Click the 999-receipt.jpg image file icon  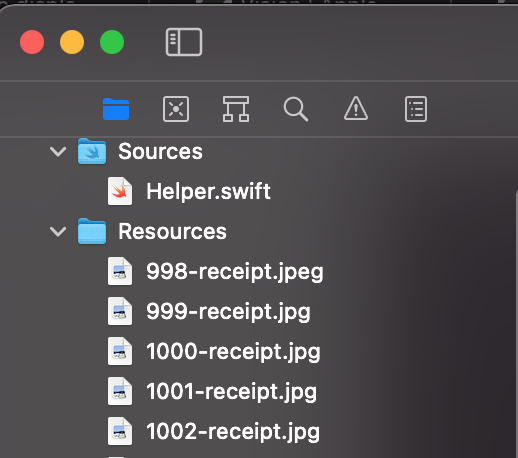[x=120, y=311]
